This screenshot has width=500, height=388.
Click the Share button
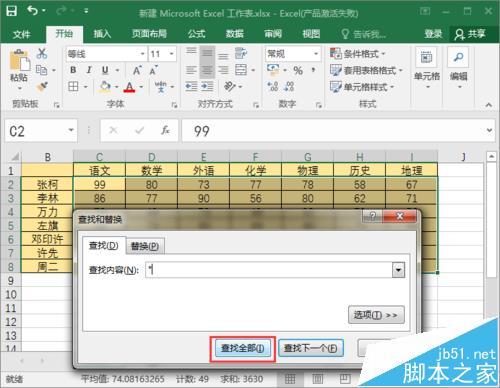[x=470, y=34]
